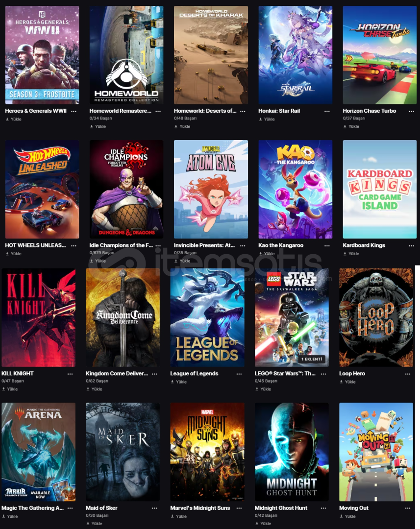
Task: Click Yükle under Midnight Ghost Hunt
Action: click(263, 523)
